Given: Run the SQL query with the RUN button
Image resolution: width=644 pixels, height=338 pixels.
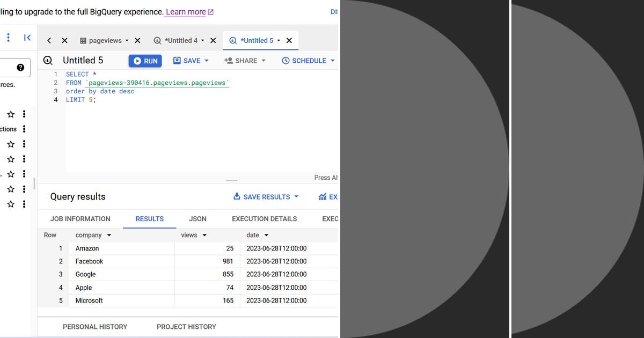Looking at the screenshot, I should coord(145,61).
